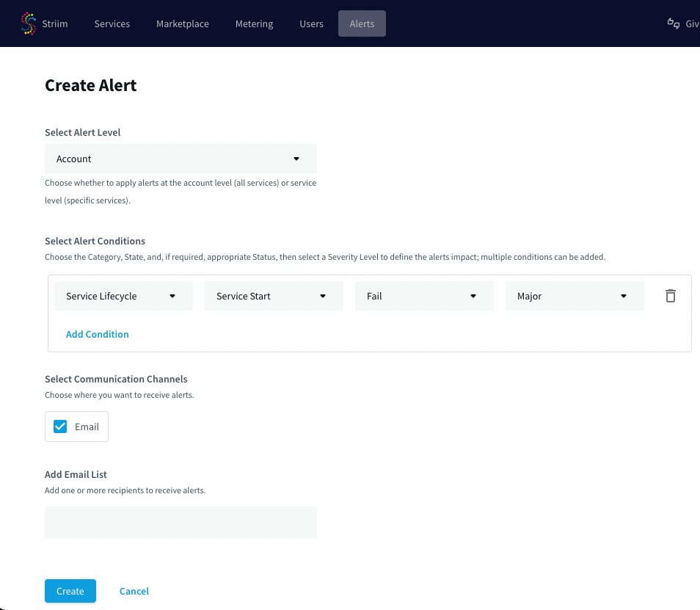
Task: Open the Service Start state dropdown
Action: tap(274, 295)
